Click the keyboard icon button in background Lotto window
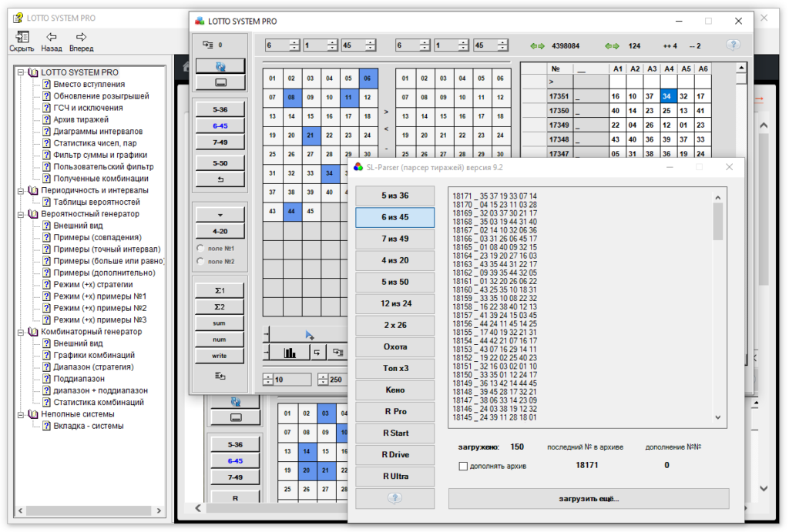The height and width of the screenshot is (532, 789). coord(236,417)
